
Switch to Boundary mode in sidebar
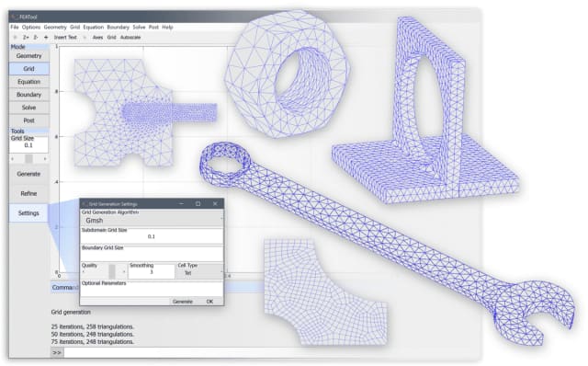(28, 95)
